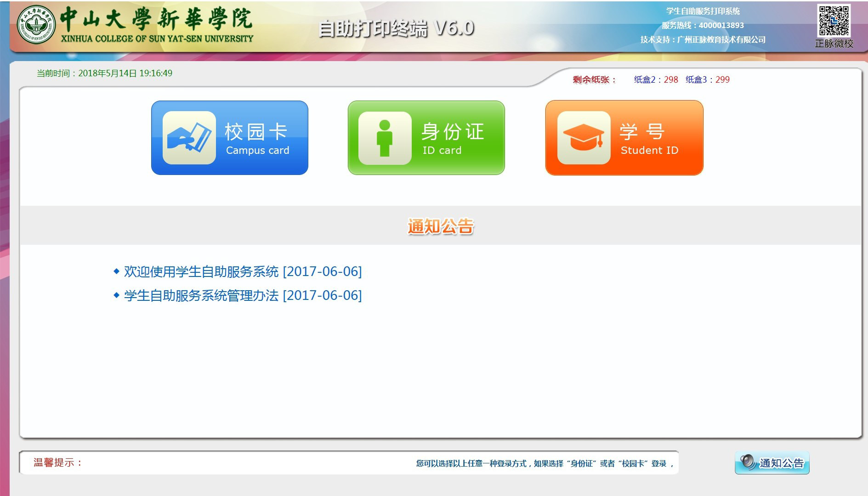
Task: Click the 纸盒3 paper count
Action: pos(707,79)
